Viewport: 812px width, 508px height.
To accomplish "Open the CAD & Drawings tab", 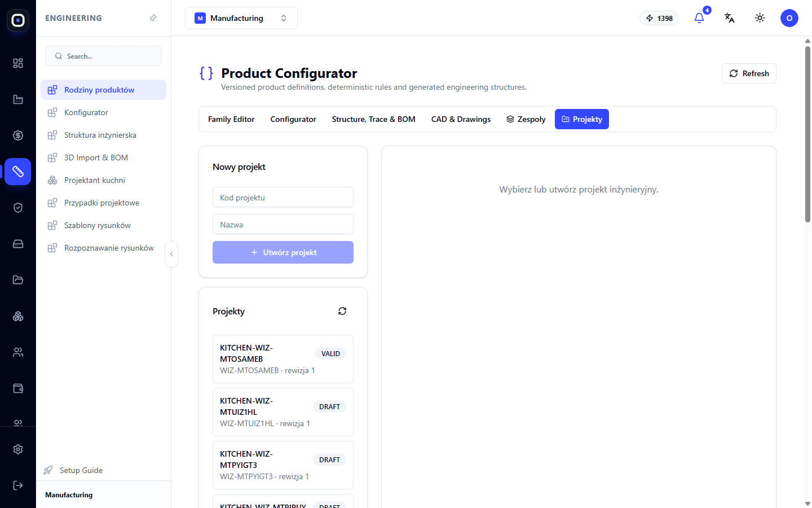I will point(461,119).
